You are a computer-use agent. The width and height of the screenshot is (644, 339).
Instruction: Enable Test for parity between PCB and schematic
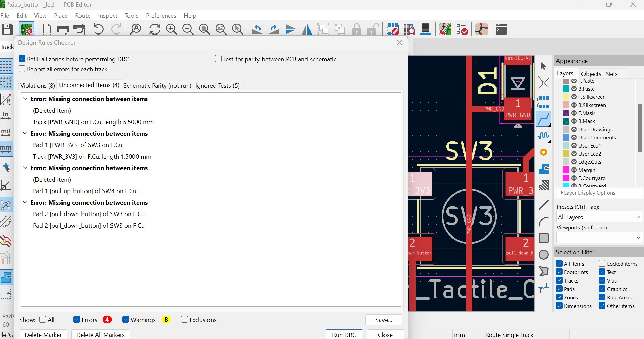tap(218, 59)
